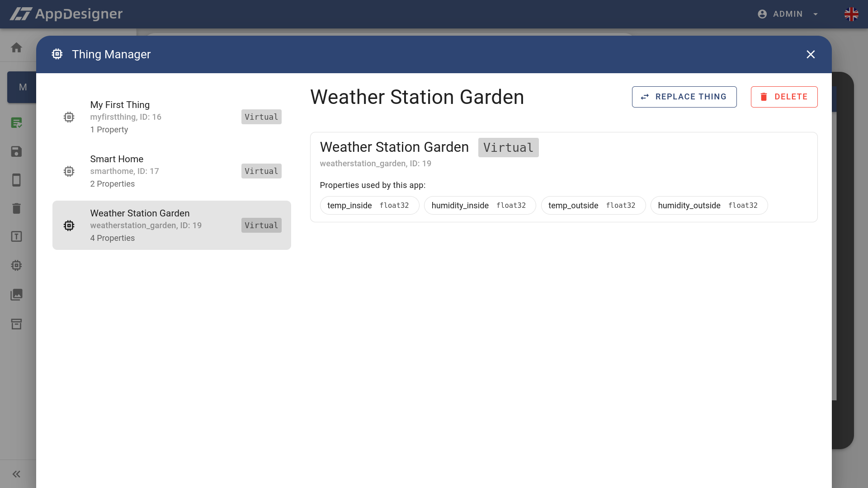Click the archive box sidebar icon
This screenshot has height=488, width=868.
17,324
